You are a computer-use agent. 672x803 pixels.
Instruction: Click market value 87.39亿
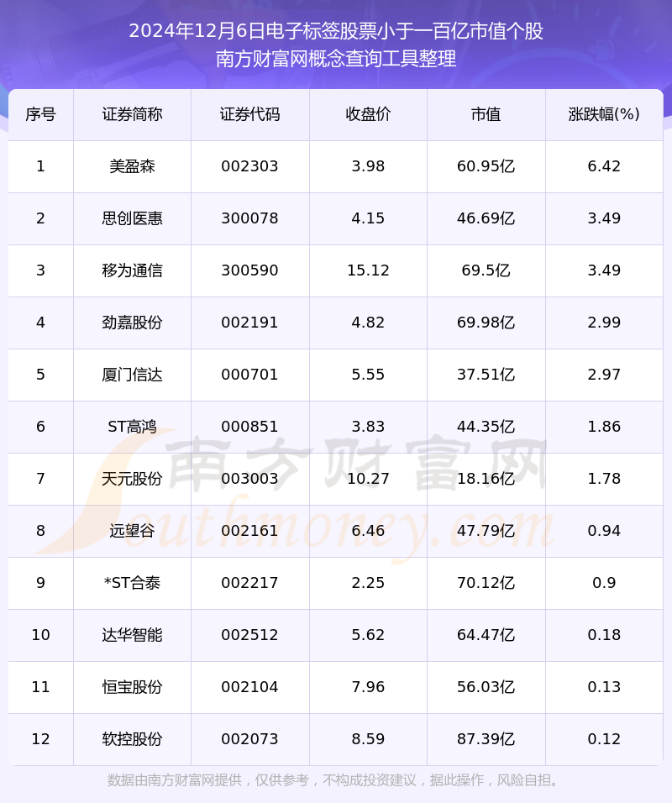486,739
